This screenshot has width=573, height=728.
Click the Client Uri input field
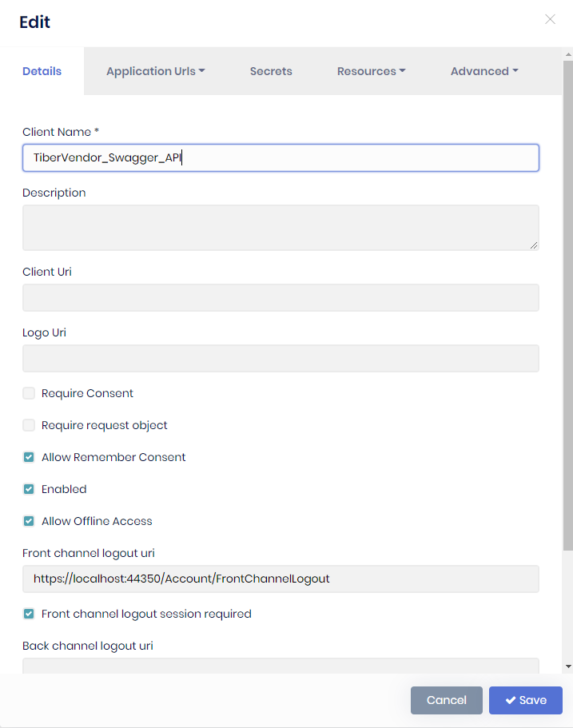tap(280, 297)
